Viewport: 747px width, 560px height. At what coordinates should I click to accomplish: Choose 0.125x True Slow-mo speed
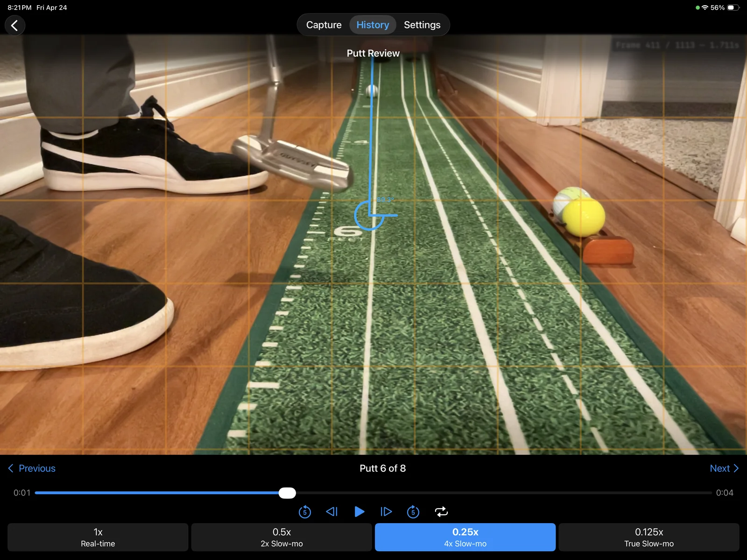649,537
